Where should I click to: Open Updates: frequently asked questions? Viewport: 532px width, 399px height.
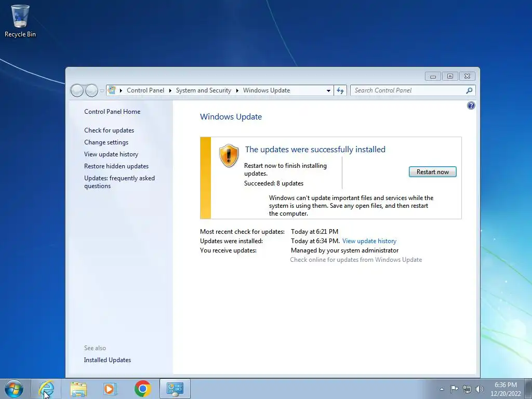pyautogui.click(x=119, y=182)
